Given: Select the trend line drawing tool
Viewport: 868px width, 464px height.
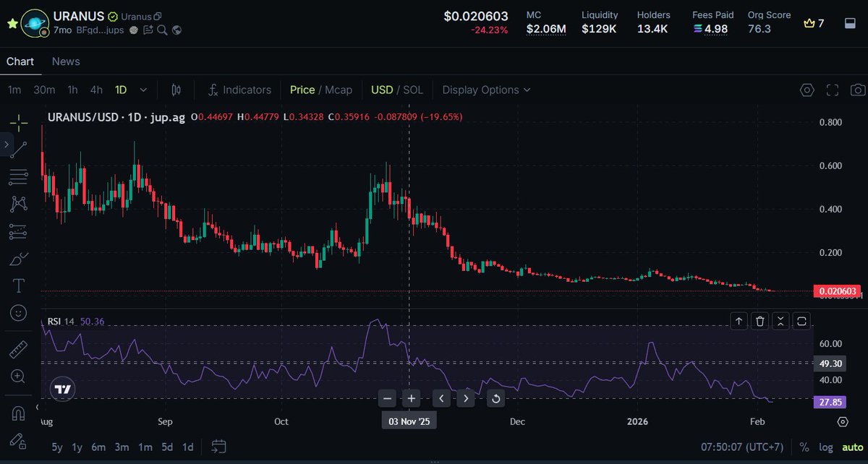Looking at the screenshot, I should (x=19, y=148).
